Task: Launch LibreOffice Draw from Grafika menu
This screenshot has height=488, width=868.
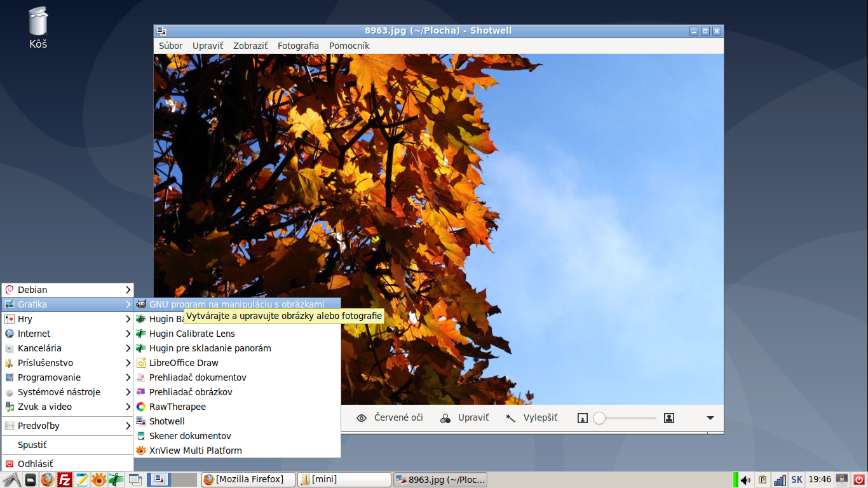Action: click(x=237, y=363)
